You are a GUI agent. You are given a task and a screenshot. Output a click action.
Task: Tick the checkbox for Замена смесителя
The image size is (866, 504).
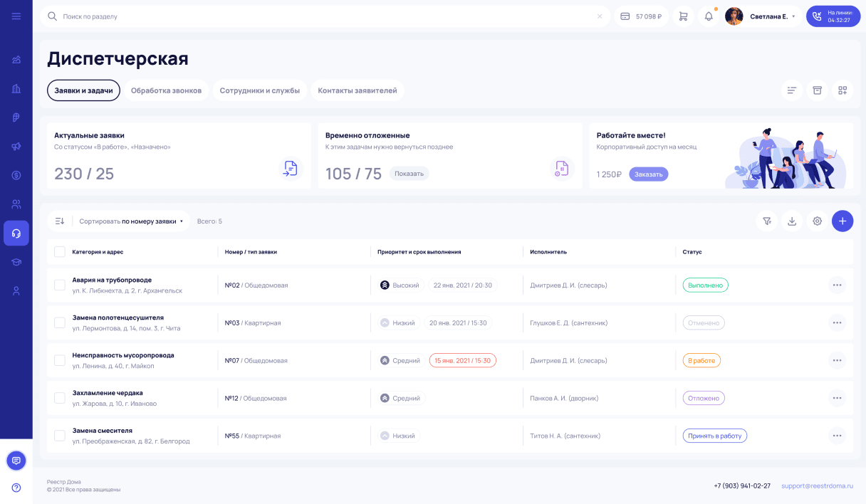tap(60, 436)
